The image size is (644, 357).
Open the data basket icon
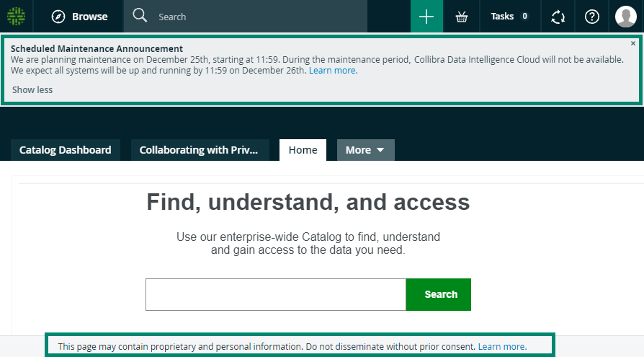pyautogui.click(x=462, y=17)
